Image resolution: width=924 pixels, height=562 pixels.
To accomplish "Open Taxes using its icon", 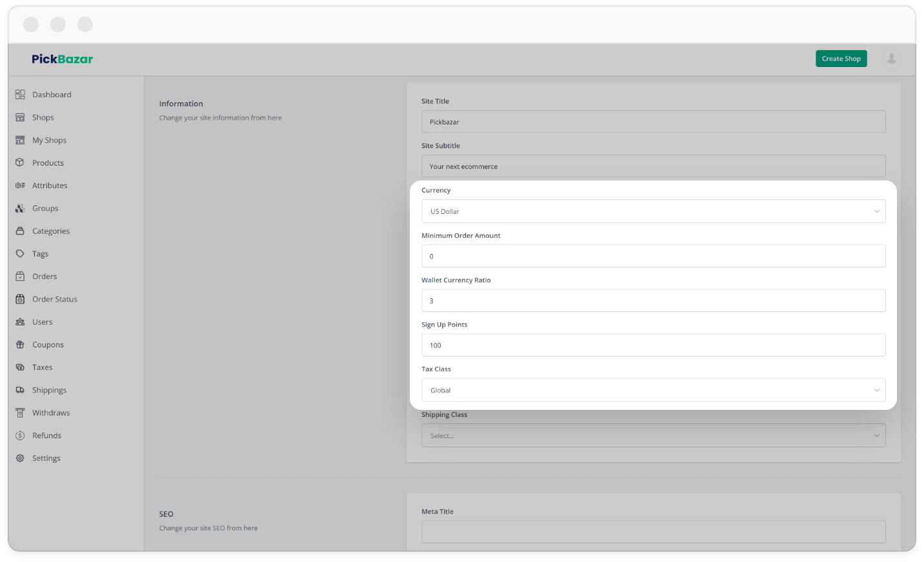I will point(20,367).
